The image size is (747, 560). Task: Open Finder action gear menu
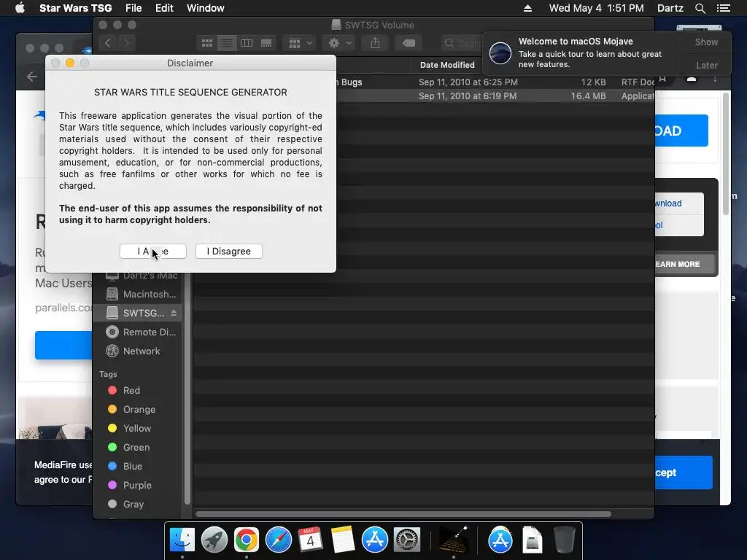(340, 43)
